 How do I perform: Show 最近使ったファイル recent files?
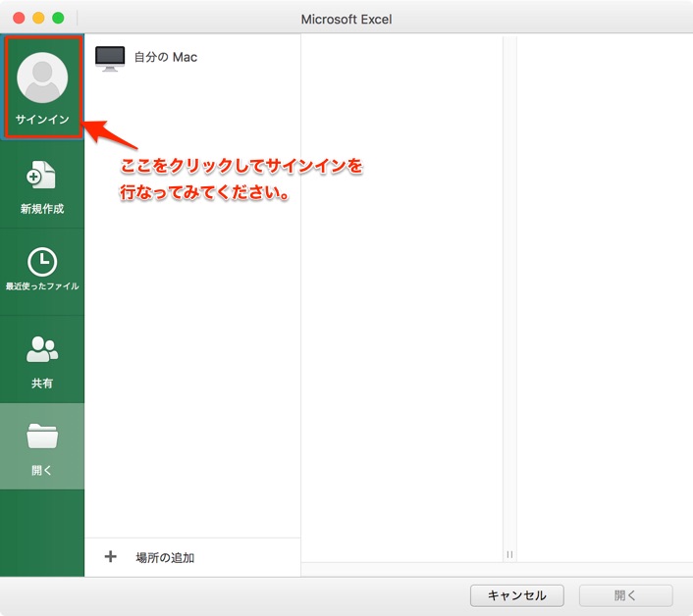(42, 271)
